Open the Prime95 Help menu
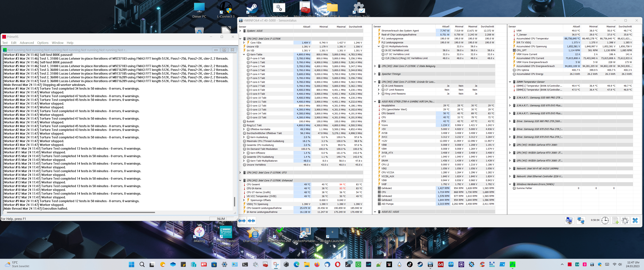The width and height of the screenshot is (644, 270). tap(70, 43)
